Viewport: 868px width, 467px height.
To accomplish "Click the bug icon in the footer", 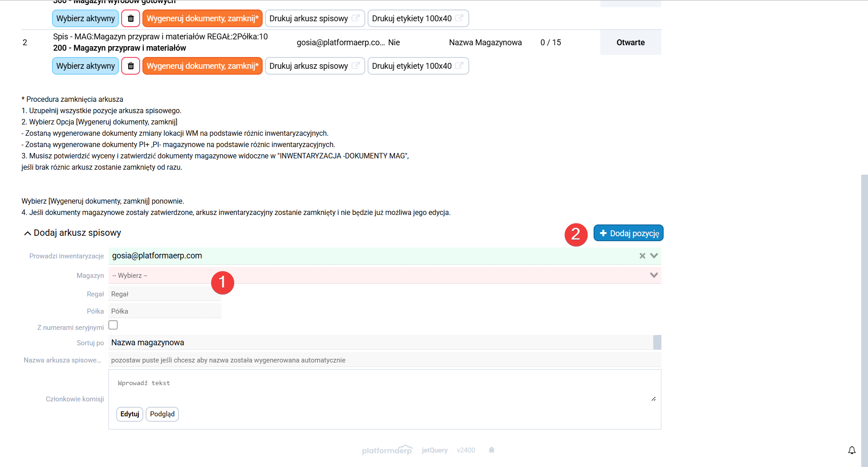I will point(492,450).
